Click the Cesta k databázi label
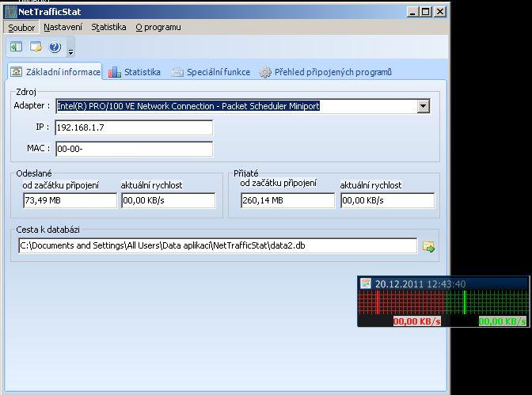The image size is (532, 395). pyautogui.click(x=47, y=230)
